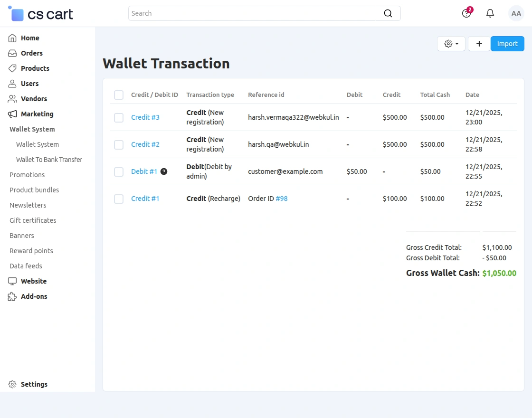Expand the Wallet System menu group
This screenshot has width=532, height=418.
[32, 129]
